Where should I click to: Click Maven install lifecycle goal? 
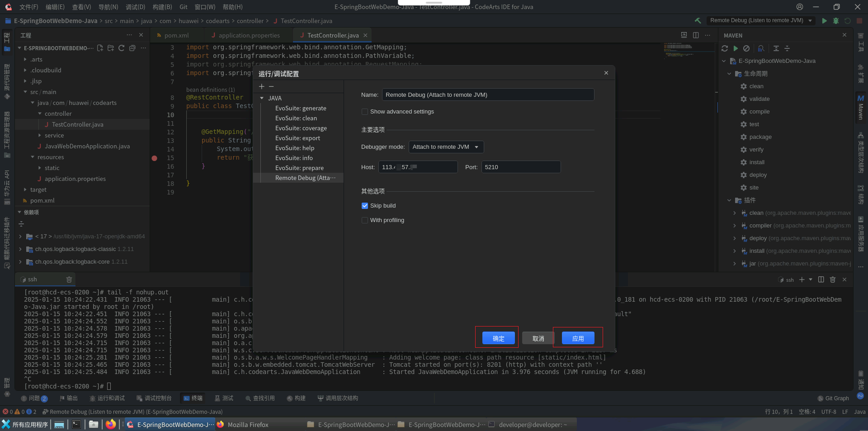pyautogui.click(x=757, y=162)
